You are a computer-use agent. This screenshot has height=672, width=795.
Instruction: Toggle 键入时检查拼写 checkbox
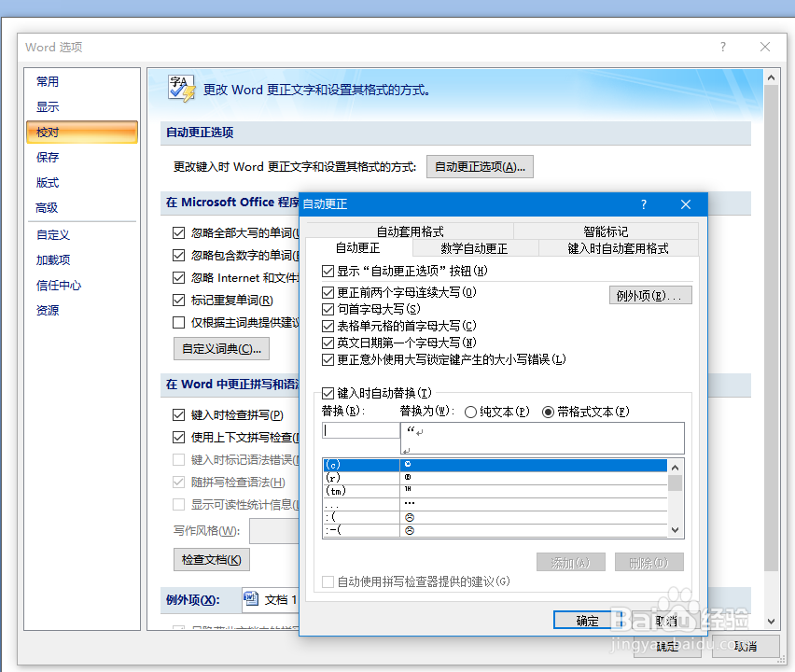[178, 414]
